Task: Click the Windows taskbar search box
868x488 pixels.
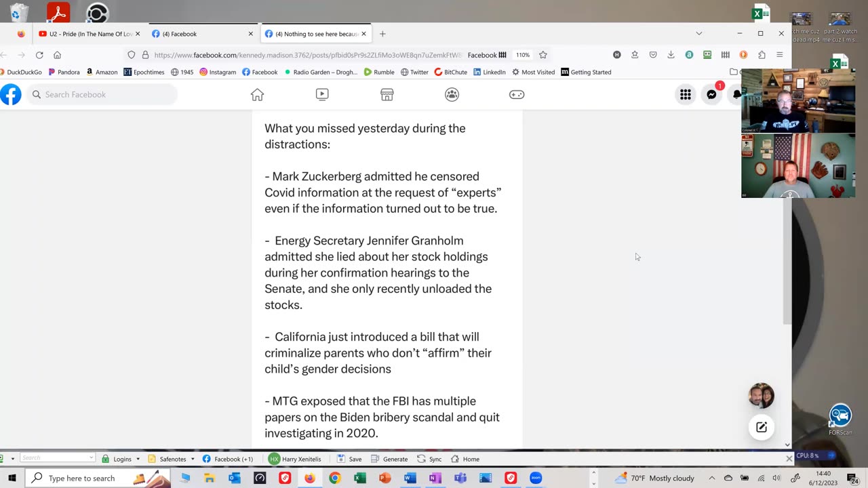Action: point(98,478)
